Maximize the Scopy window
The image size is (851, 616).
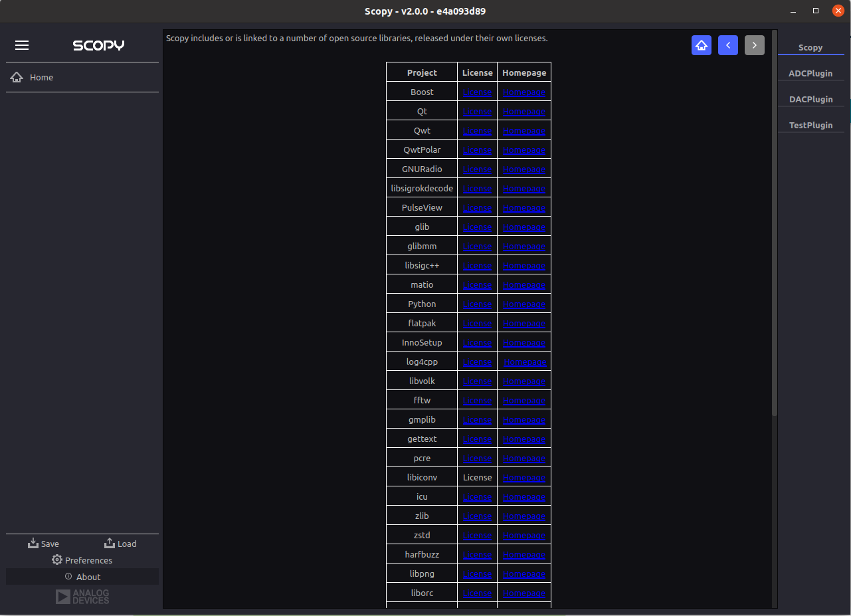click(x=816, y=11)
